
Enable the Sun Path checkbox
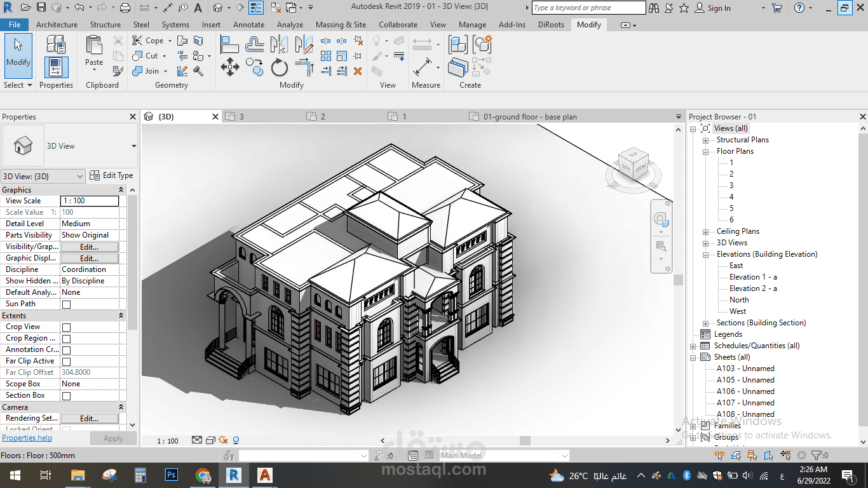point(66,304)
